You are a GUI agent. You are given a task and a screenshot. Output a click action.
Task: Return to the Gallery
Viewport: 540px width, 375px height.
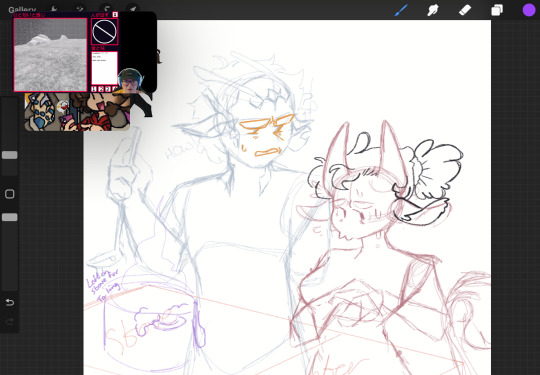(x=22, y=10)
